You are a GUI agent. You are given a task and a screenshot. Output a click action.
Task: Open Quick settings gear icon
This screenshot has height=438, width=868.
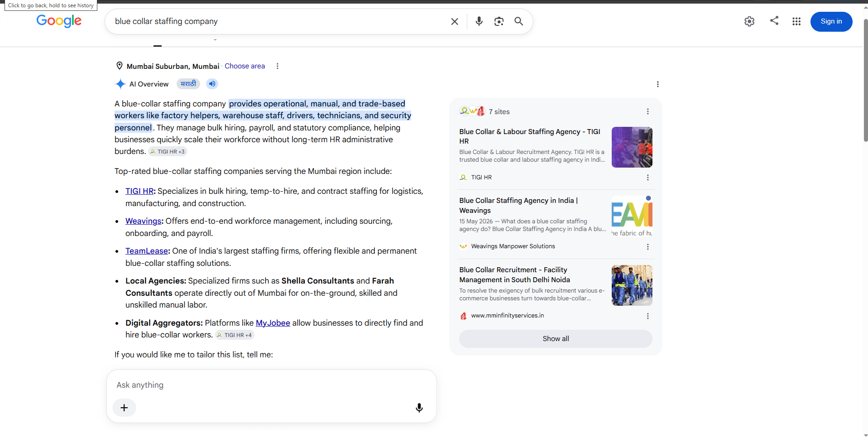749,21
